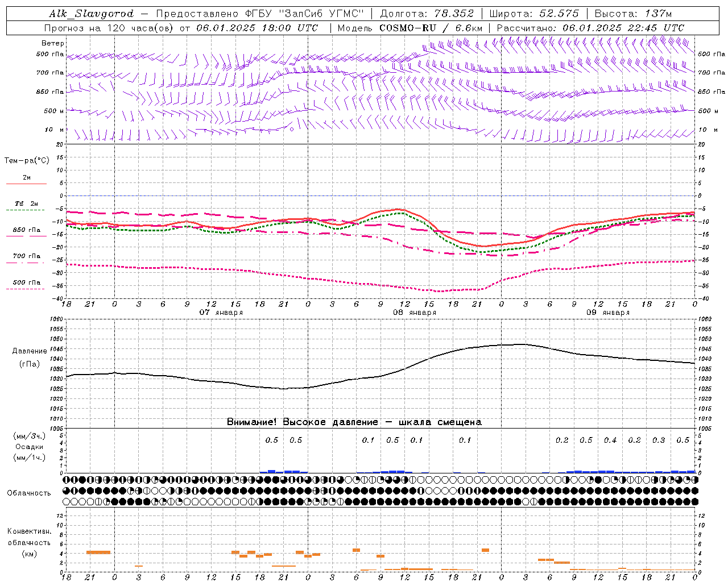
Task: Click the warning Внимание! Высокое давление – шкала смещена
Action: pyautogui.click(x=354, y=422)
